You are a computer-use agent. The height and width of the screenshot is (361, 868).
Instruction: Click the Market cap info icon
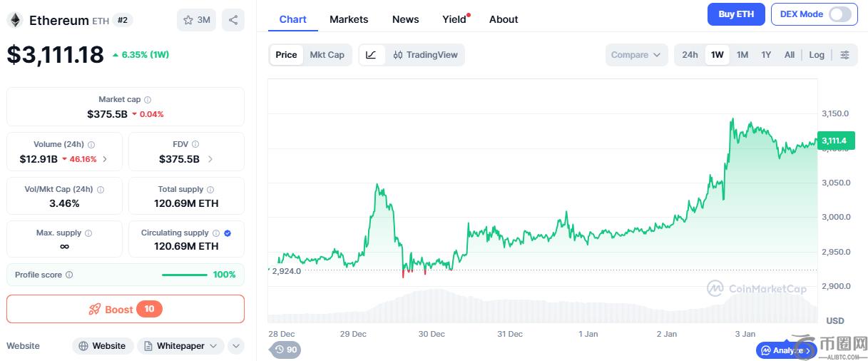click(x=148, y=100)
